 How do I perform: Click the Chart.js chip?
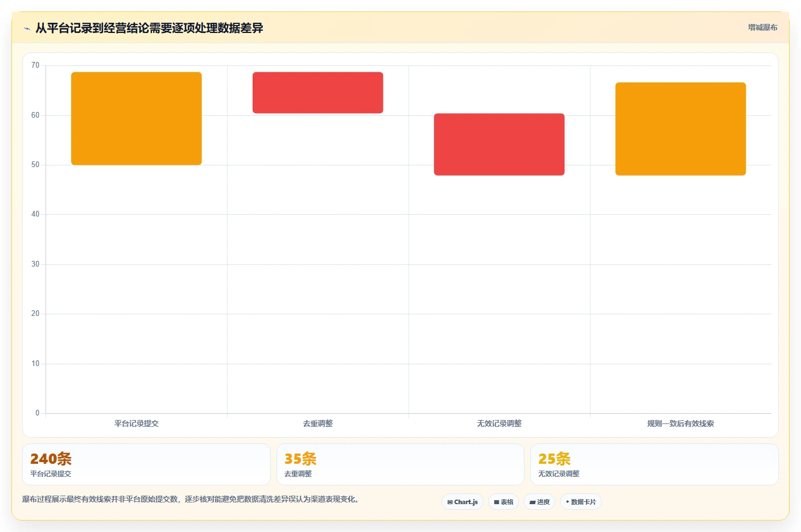pyautogui.click(x=463, y=502)
